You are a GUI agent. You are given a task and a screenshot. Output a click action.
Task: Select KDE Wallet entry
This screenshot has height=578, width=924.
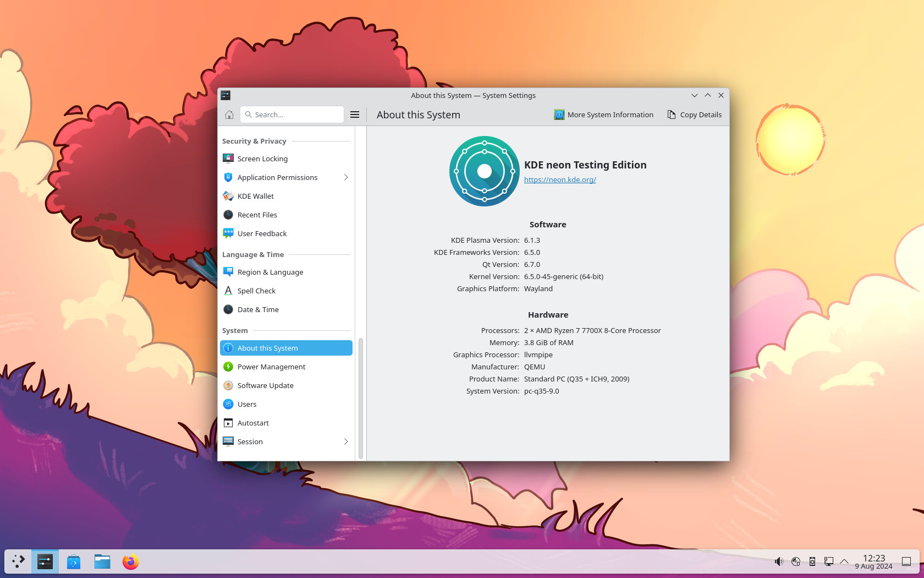pyautogui.click(x=286, y=196)
